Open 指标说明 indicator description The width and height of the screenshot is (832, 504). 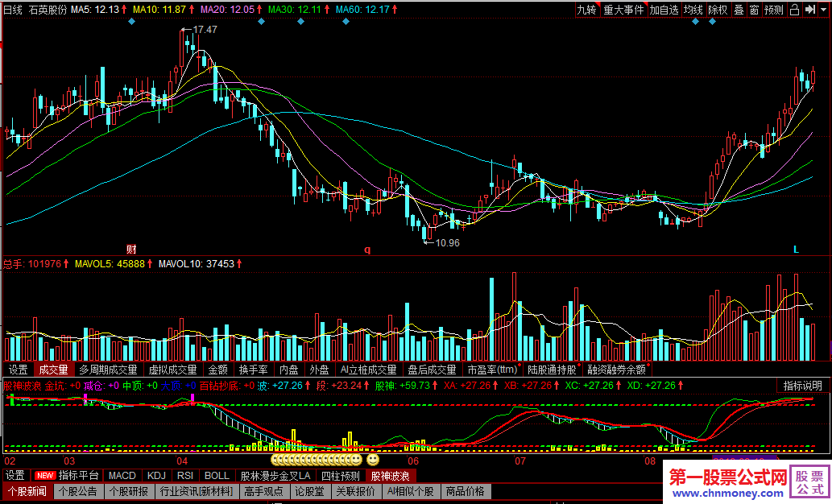click(803, 386)
